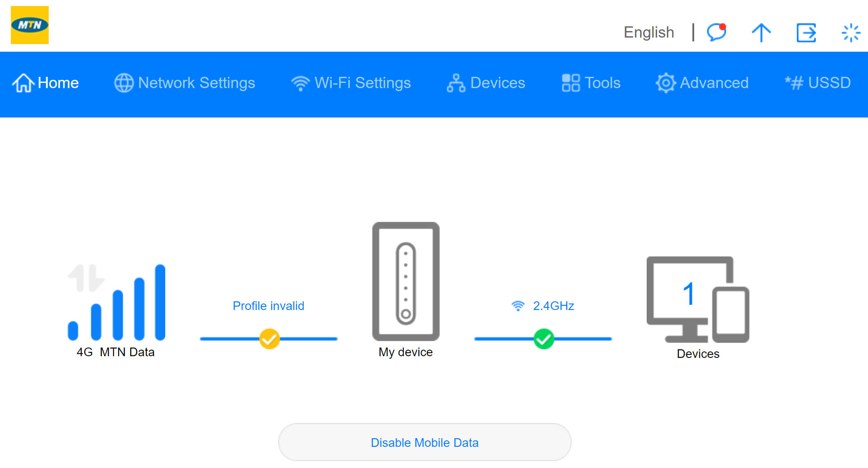Open the USSD tab

pyautogui.click(x=818, y=83)
